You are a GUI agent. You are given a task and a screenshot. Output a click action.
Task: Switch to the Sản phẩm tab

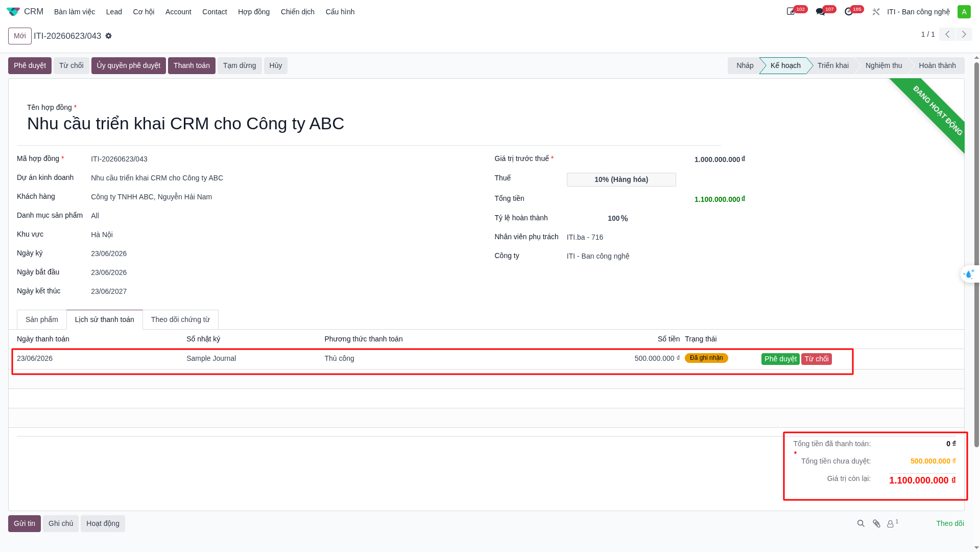click(x=42, y=319)
